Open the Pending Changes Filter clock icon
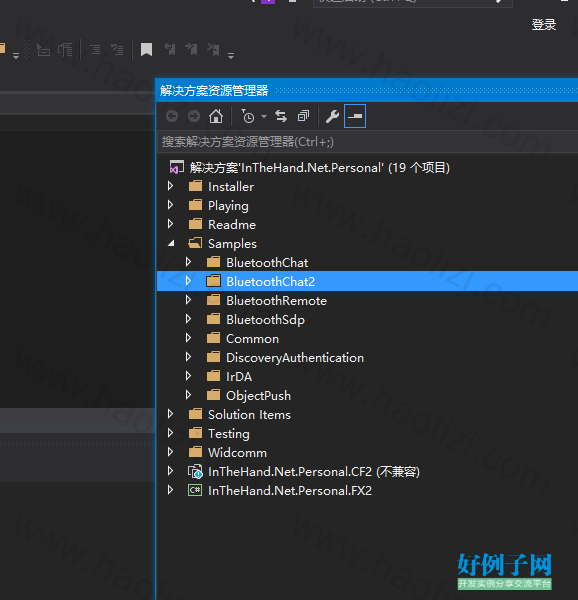The height and width of the screenshot is (600, 578). 248,116
